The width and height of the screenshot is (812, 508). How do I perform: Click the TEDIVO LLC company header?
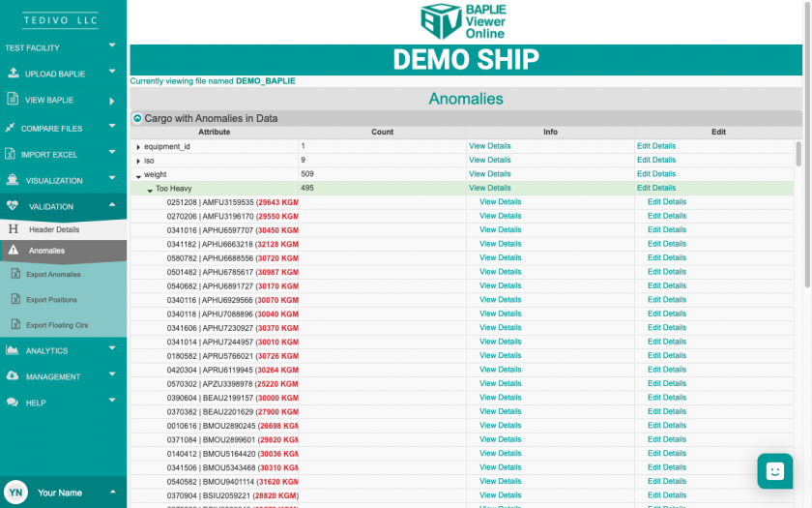click(60, 20)
